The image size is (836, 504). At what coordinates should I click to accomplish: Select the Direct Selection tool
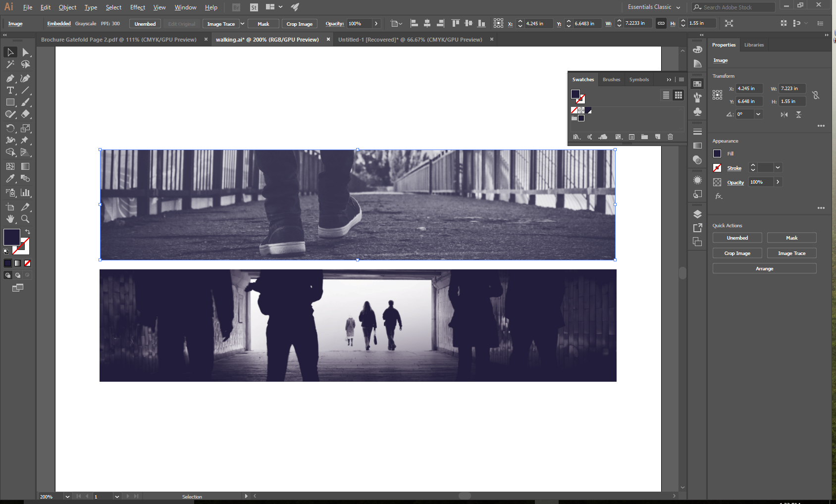[25, 52]
